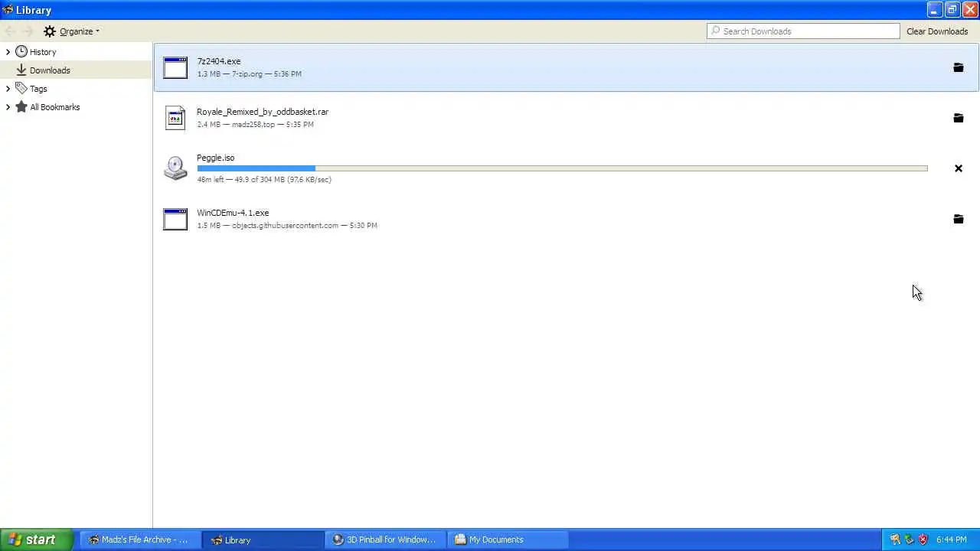Click the 48m left status text
Viewport: 980px width, 551px height.
click(263, 180)
